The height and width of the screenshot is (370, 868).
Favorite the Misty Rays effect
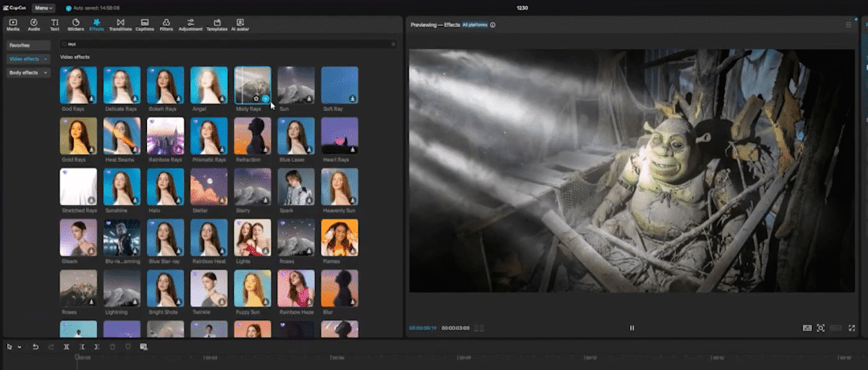pyautogui.click(x=256, y=99)
